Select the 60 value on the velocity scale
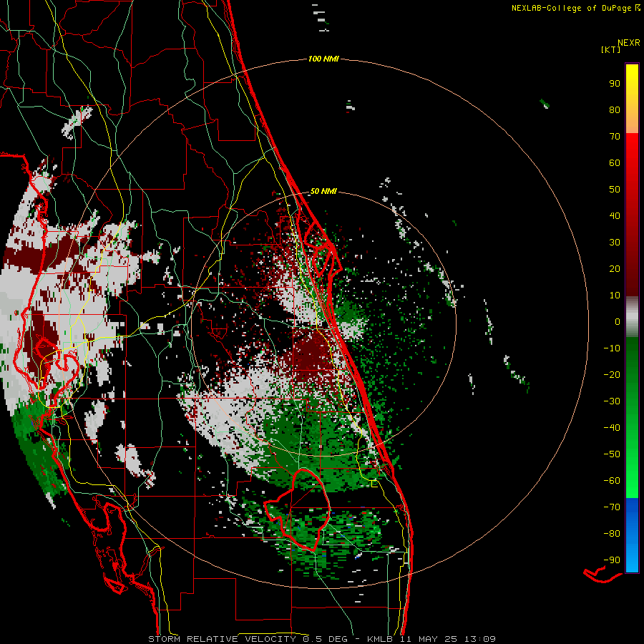This screenshot has height=644, width=644. click(x=615, y=163)
